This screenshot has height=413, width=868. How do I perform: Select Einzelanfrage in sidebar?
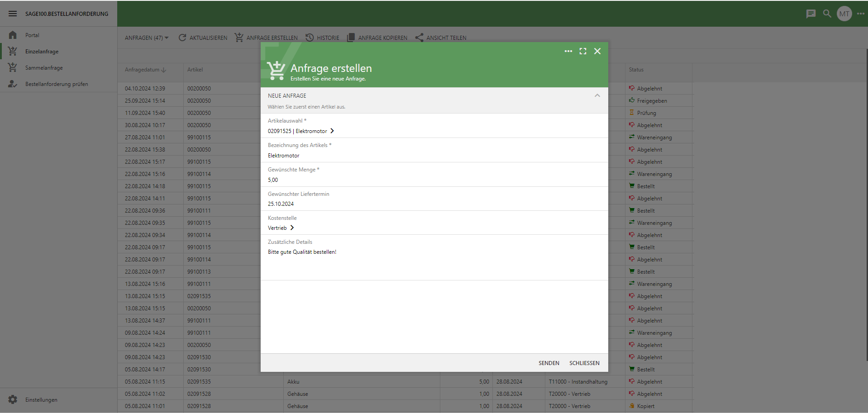coord(59,51)
